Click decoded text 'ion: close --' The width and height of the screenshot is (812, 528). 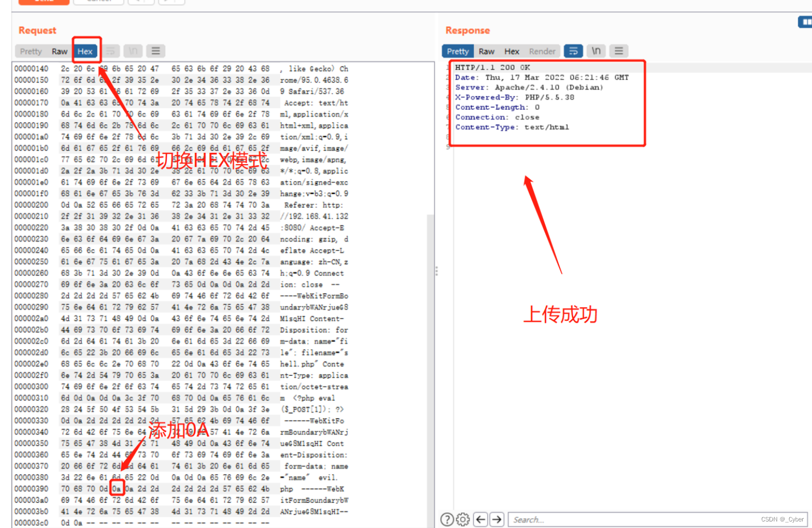click(310, 285)
